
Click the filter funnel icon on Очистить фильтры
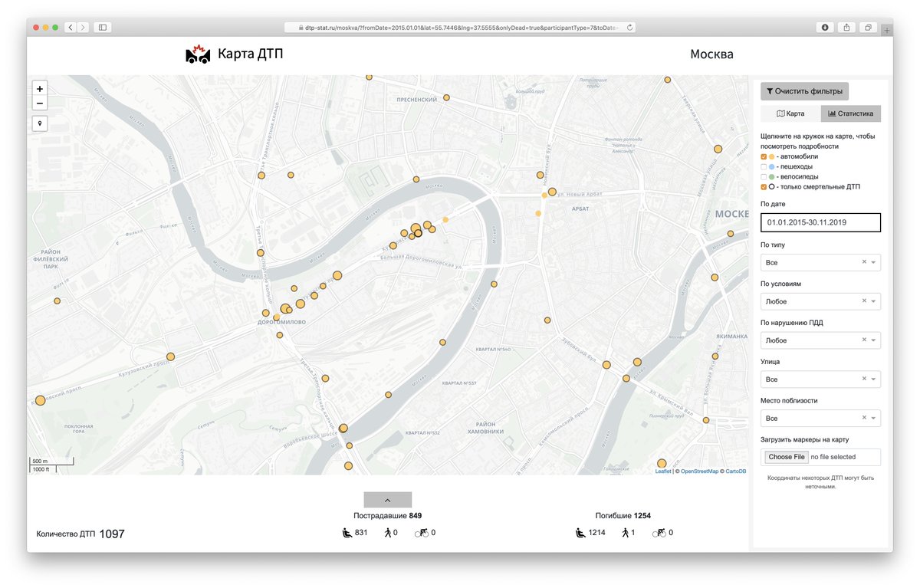point(770,90)
